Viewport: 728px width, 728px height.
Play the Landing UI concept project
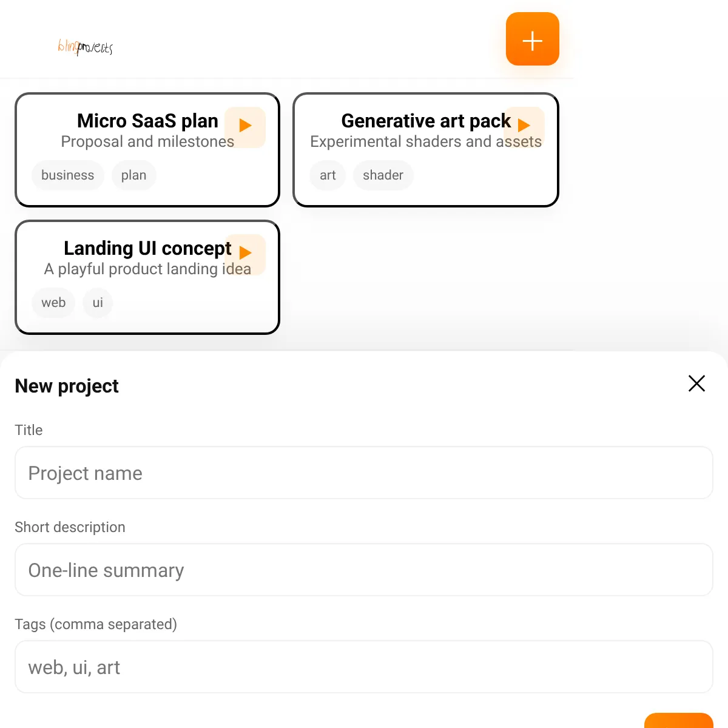click(x=245, y=255)
